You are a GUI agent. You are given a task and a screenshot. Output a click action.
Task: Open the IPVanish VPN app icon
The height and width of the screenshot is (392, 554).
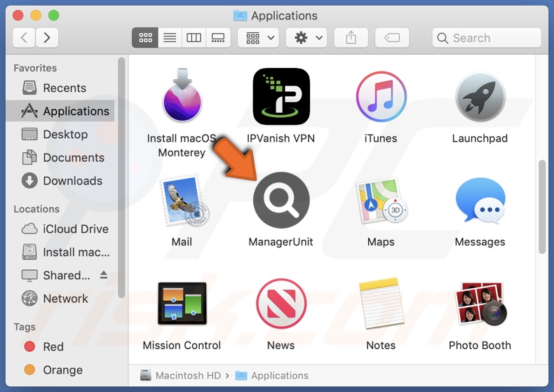tap(281, 96)
